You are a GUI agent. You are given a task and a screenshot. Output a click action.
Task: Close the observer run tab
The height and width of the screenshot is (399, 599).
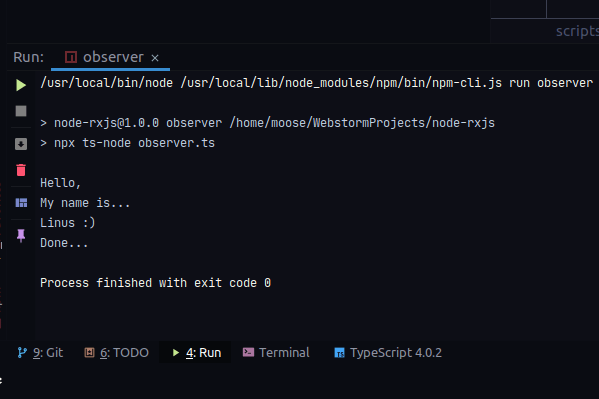(155, 58)
